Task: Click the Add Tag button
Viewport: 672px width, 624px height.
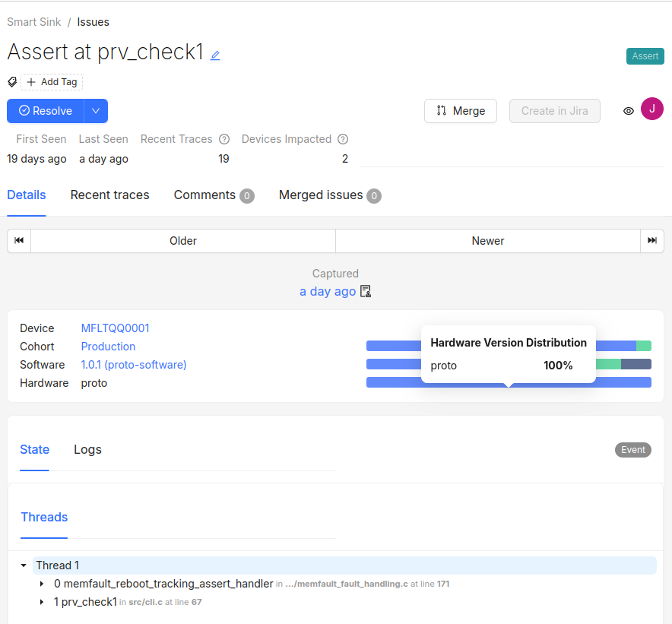Action: point(52,82)
